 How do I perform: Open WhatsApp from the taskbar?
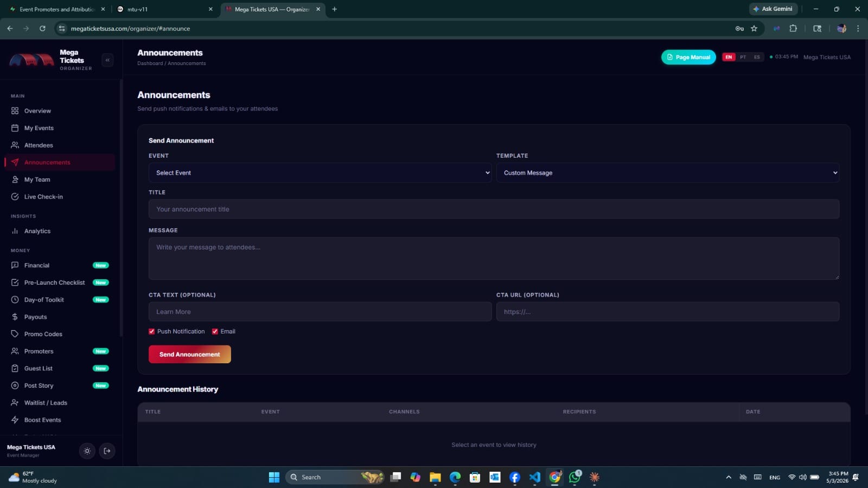pyautogui.click(x=575, y=477)
